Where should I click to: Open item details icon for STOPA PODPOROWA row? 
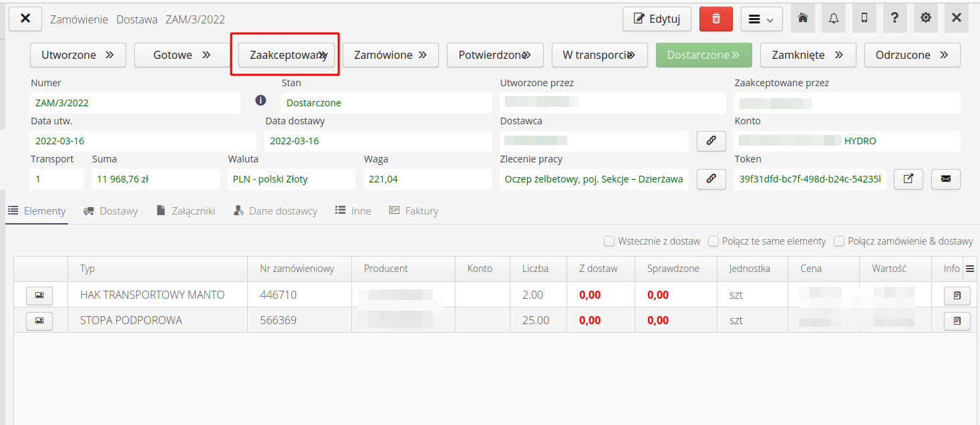[x=957, y=321]
